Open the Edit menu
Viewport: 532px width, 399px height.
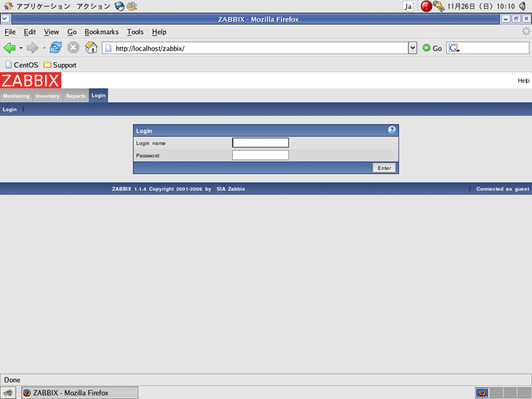pyautogui.click(x=29, y=32)
